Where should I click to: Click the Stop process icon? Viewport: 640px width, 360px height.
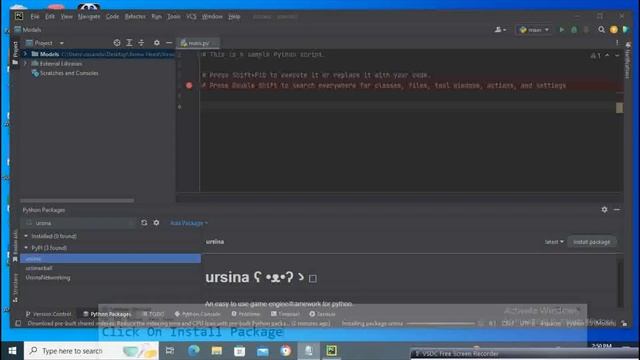tap(586, 30)
